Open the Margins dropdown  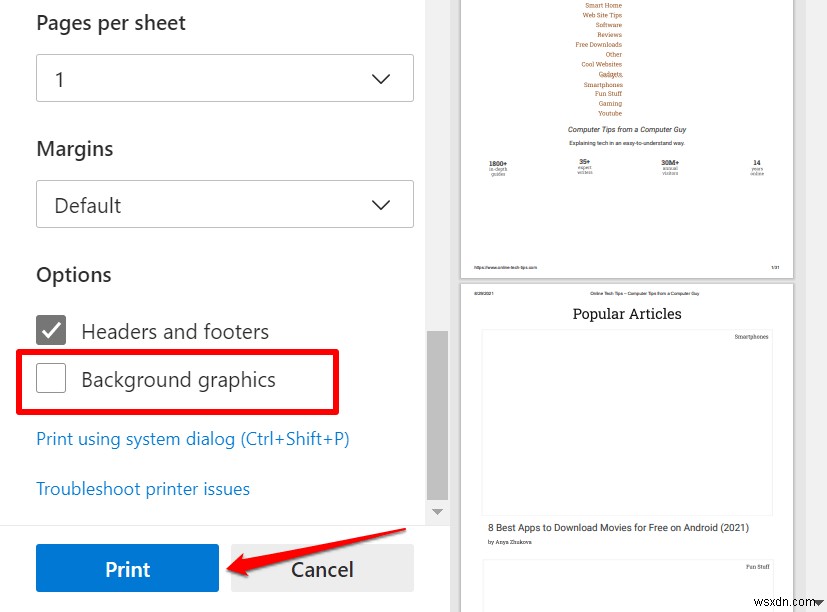(224, 204)
